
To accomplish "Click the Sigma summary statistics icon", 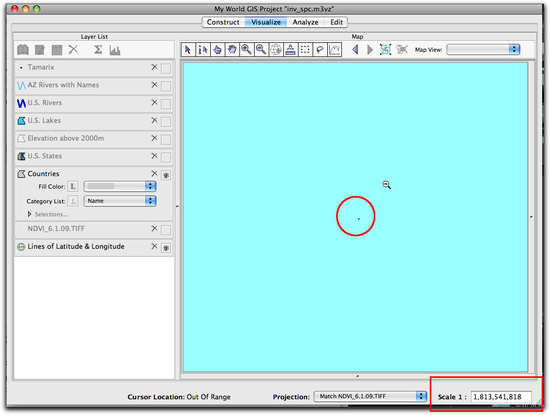I will 98,50.
